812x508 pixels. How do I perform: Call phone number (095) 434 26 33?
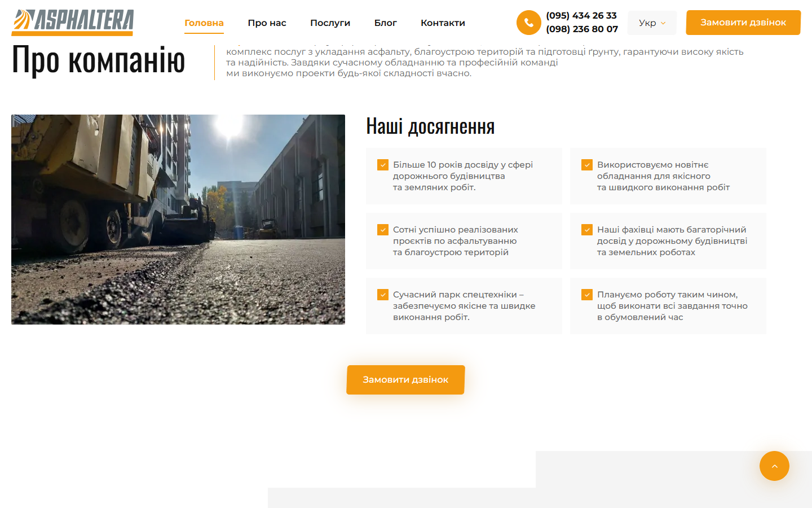coord(581,16)
